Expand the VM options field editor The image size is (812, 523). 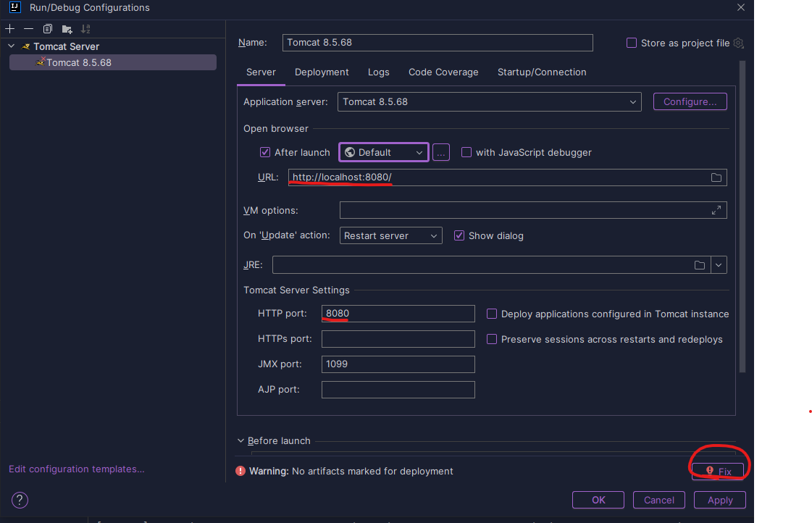716,210
